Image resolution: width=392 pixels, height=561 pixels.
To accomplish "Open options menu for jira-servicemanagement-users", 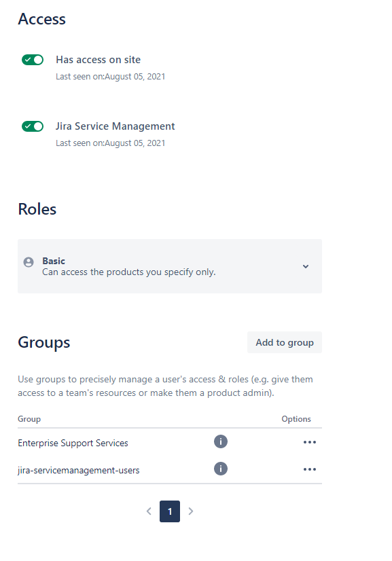I will point(310,469).
